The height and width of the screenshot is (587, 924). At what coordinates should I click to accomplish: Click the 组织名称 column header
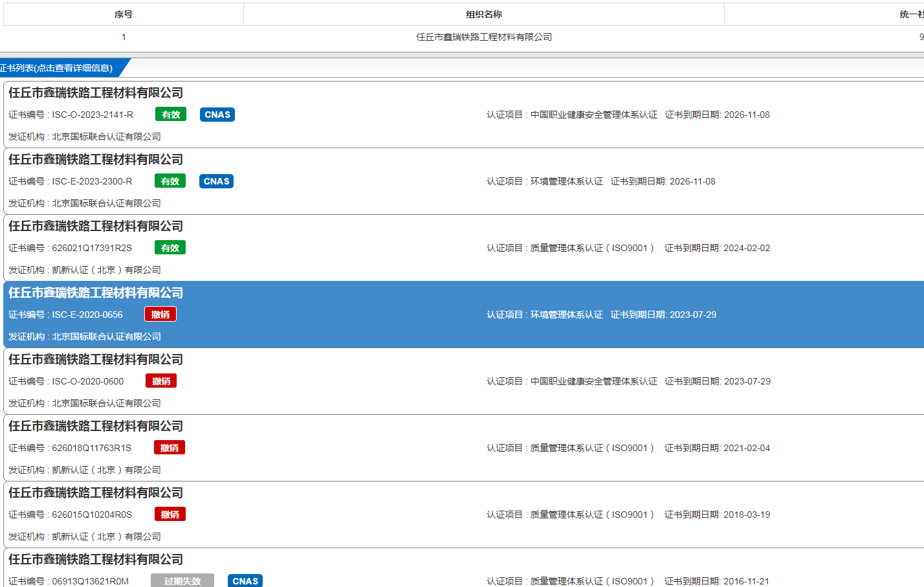click(x=484, y=14)
